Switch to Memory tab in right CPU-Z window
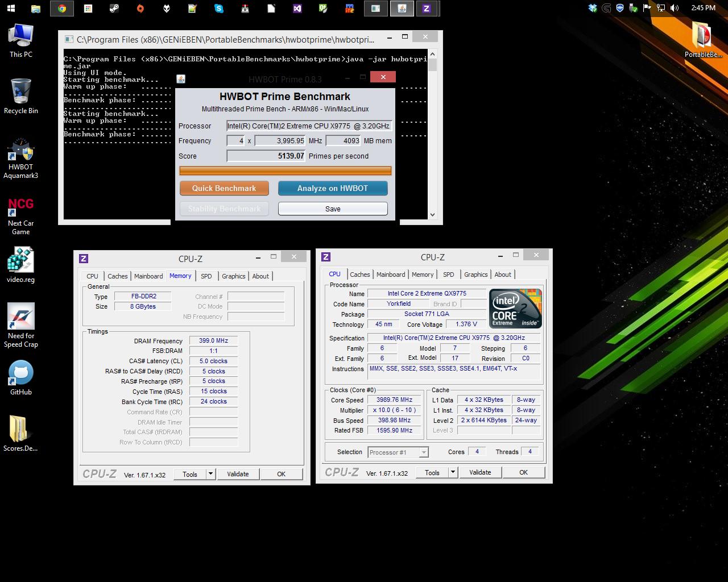Screen dimensions: 728x582 (x=423, y=275)
